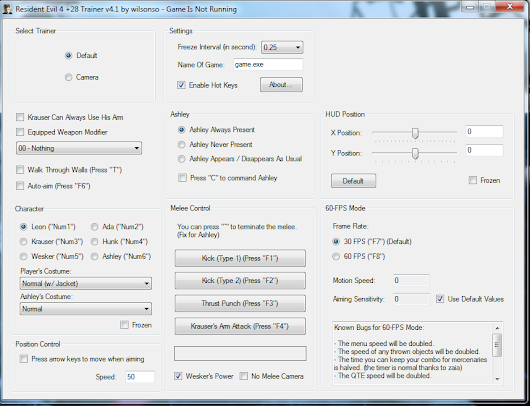This screenshot has height=406, width=530.
Task: Click the Name Of Game input field
Action: point(268,64)
